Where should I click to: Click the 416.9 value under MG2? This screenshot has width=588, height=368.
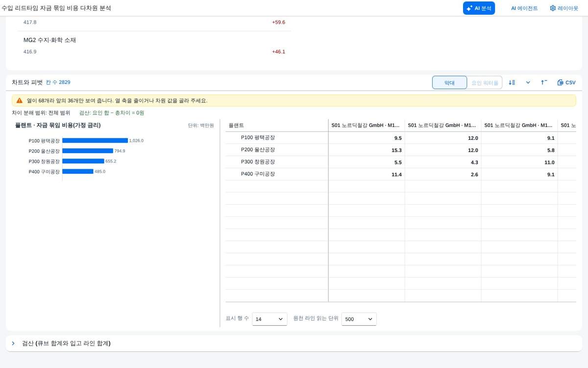pos(30,52)
